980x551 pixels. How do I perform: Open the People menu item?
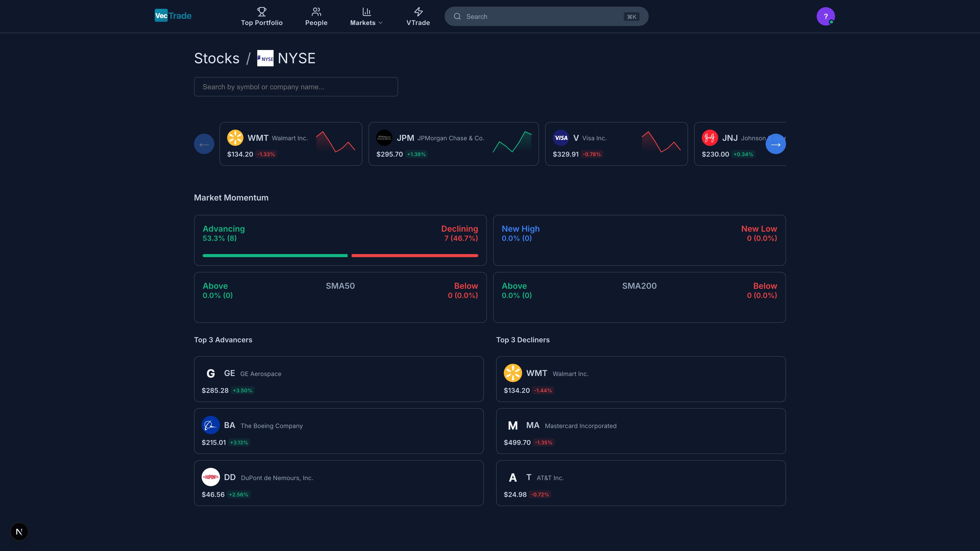(316, 17)
